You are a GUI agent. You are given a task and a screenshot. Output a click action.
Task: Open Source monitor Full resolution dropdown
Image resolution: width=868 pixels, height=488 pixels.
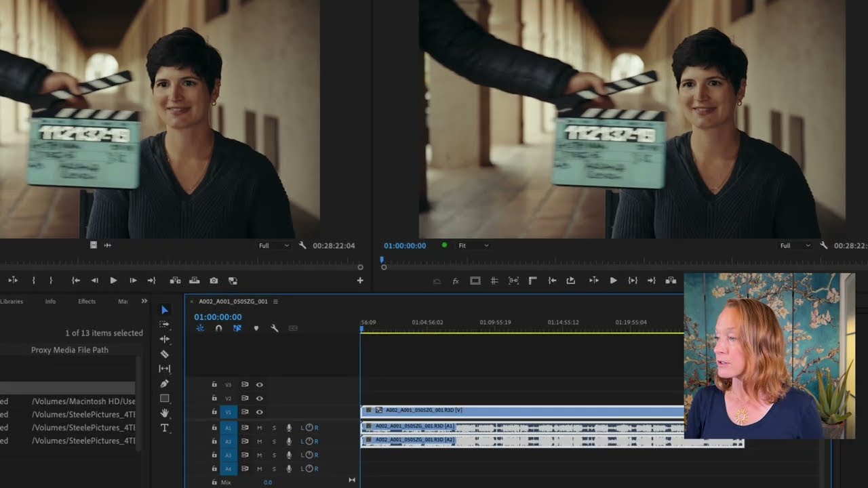click(273, 245)
